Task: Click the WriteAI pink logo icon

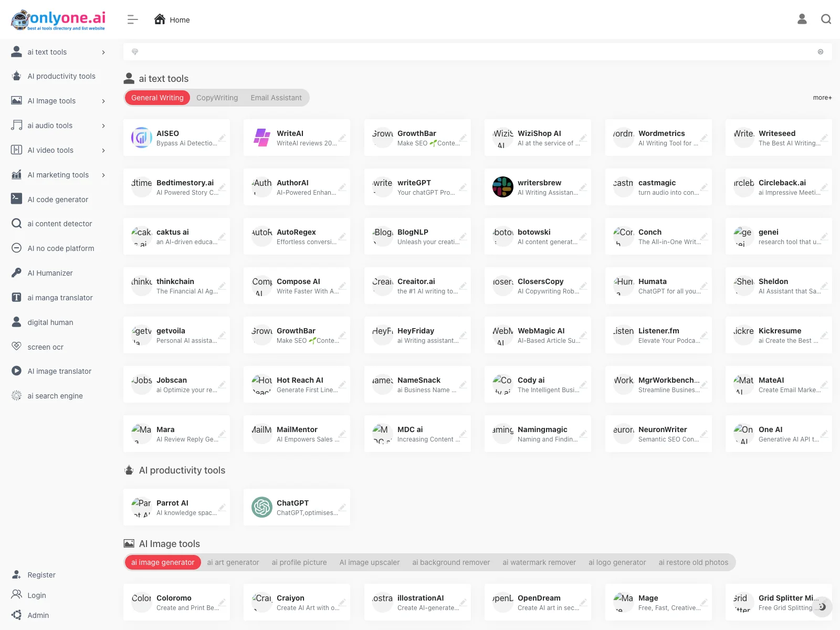Action: (x=262, y=138)
